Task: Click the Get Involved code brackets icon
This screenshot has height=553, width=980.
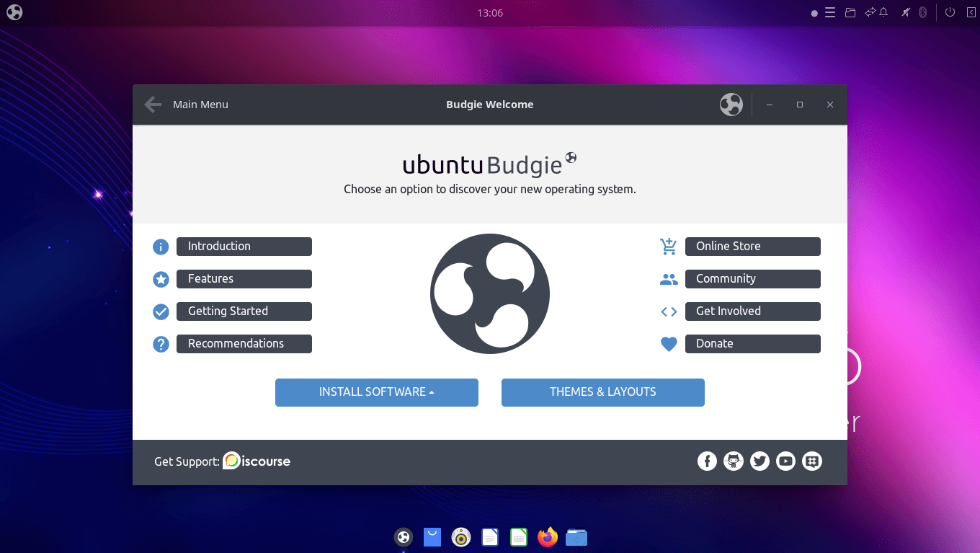Action: click(669, 311)
